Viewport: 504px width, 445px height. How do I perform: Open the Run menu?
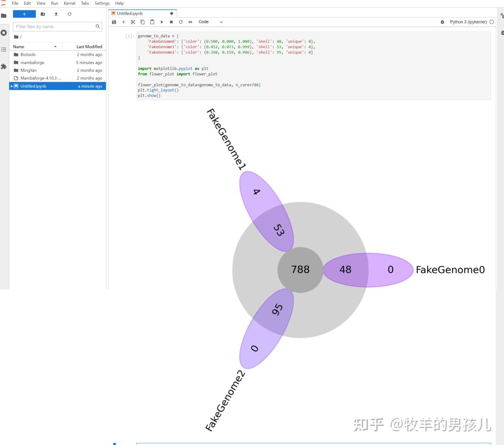pos(54,3)
